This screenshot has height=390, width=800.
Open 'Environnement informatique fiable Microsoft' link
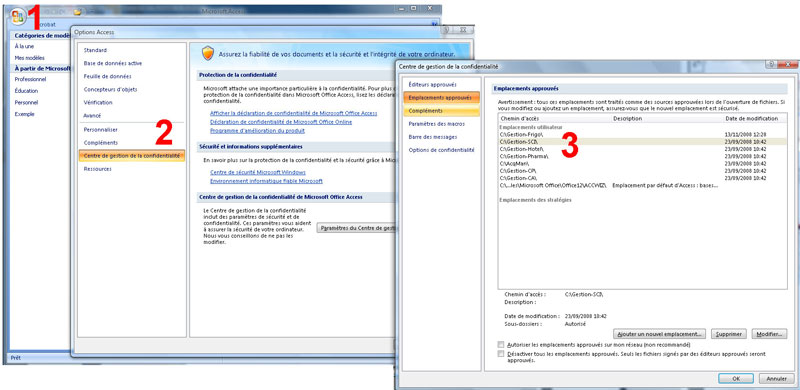coord(266,181)
